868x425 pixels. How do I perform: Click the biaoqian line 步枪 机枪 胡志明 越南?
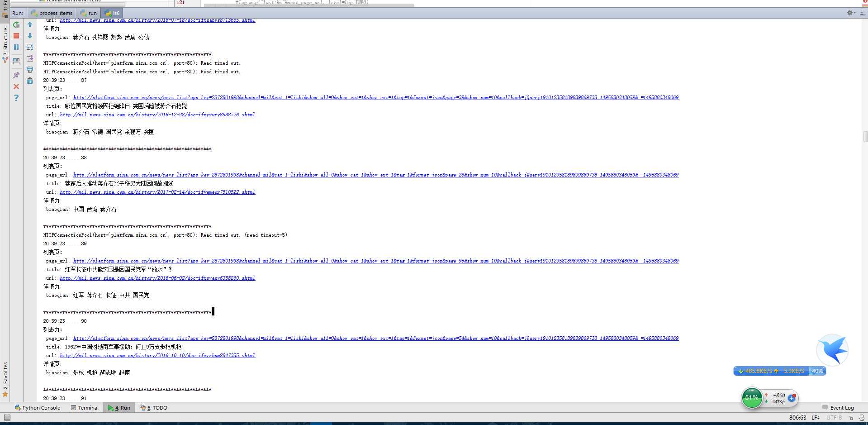coord(88,372)
